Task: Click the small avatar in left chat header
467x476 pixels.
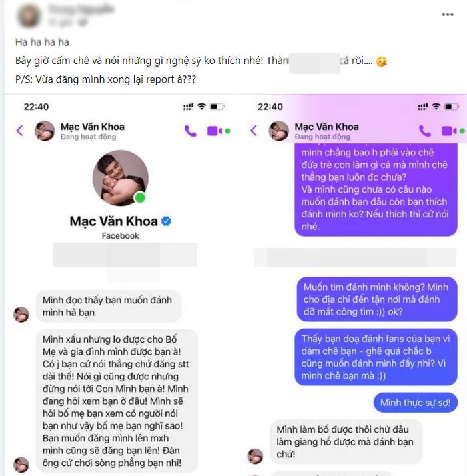Action: [45, 131]
